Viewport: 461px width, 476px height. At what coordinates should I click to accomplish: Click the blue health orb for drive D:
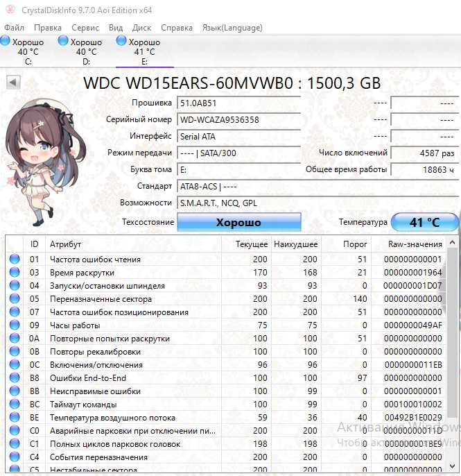63,41
